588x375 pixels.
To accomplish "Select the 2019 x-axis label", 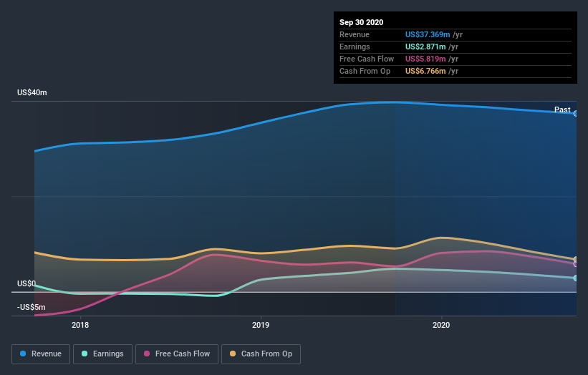I will click(261, 325).
